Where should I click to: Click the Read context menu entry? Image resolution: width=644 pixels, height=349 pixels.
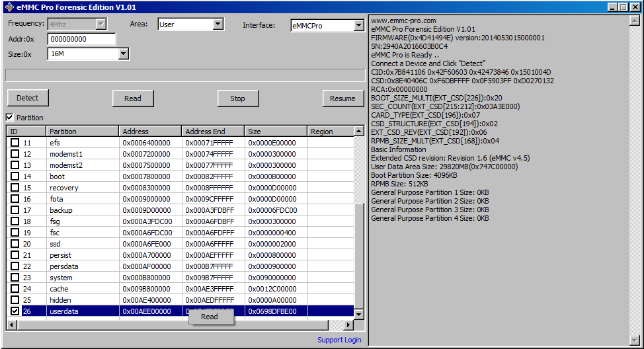pyautogui.click(x=211, y=317)
